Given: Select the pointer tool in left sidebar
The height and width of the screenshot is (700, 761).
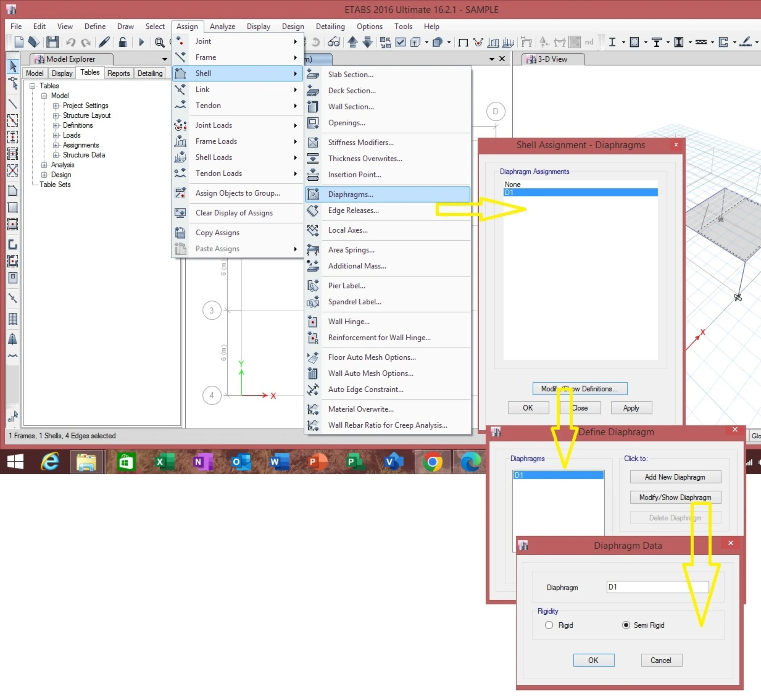Looking at the screenshot, I should pyautogui.click(x=13, y=66).
